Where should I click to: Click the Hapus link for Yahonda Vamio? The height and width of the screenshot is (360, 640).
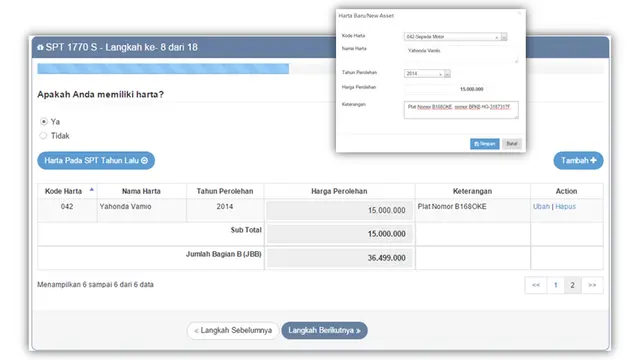pyautogui.click(x=565, y=207)
